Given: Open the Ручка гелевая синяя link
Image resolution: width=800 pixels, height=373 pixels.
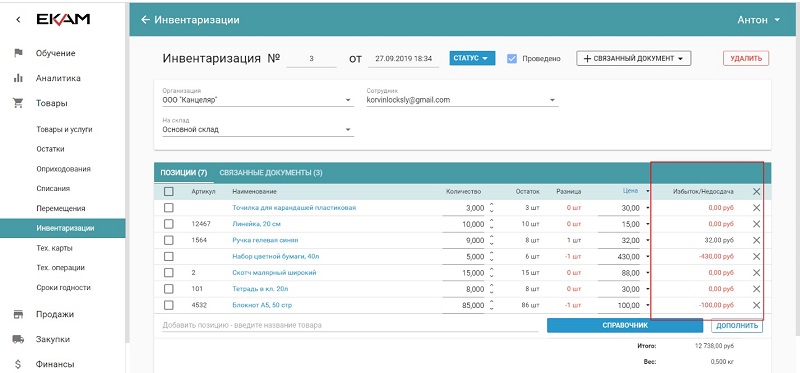Looking at the screenshot, I should click(x=265, y=240).
